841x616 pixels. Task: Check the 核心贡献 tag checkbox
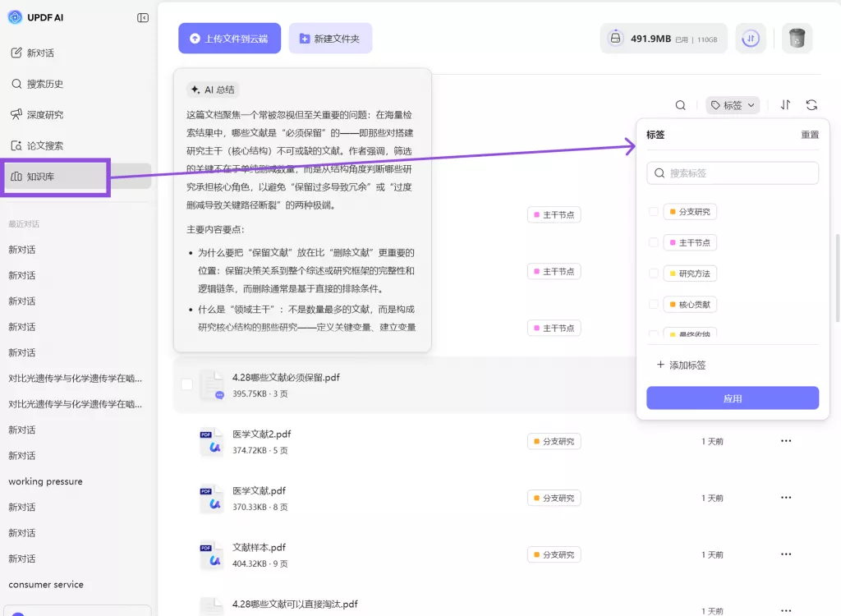click(653, 304)
